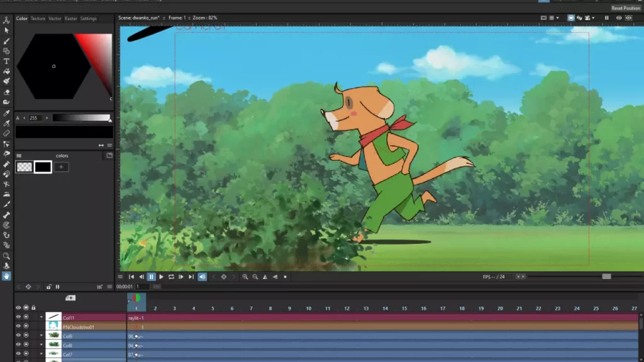Switch to the Raster tab
Image resolution: width=644 pixels, height=362 pixels.
tap(70, 18)
